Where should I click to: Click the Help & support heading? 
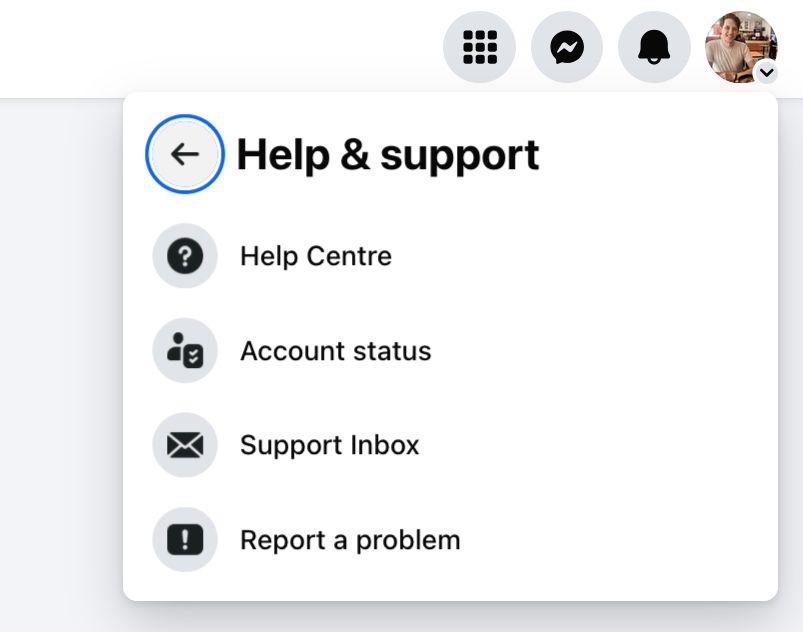pyautogui.click(x=388, y=155)
